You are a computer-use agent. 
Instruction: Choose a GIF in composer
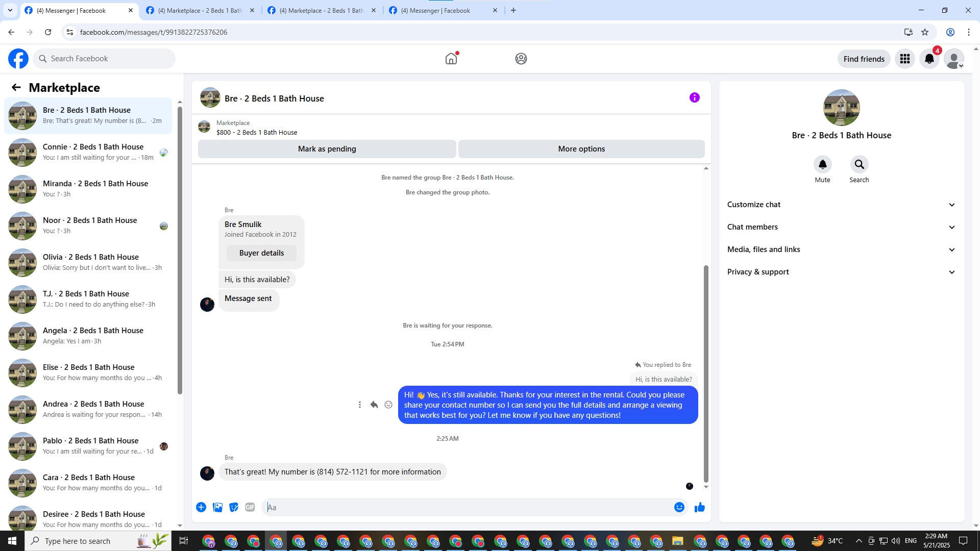click(250, 507)
